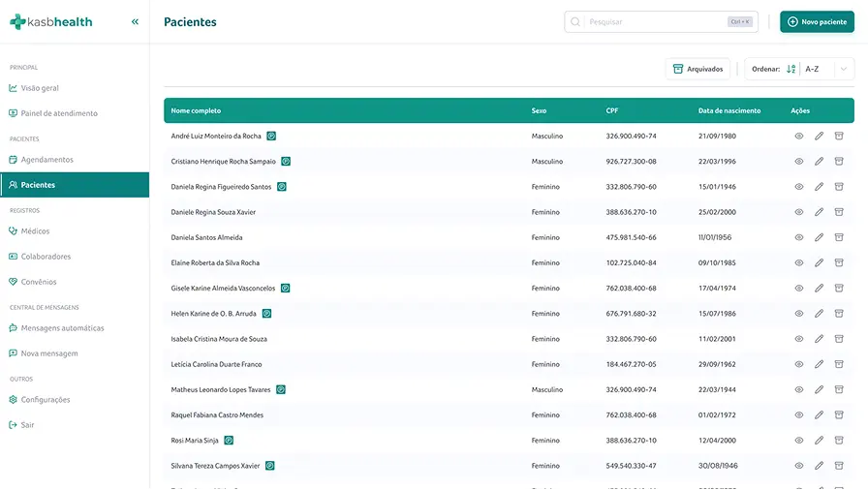868x490 pixels.
Task: Click badge icon next to Helen Karine
Action: 266,314
